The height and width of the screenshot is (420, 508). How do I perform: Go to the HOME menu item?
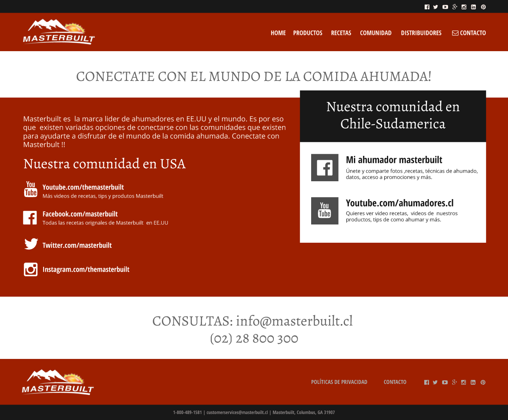tap(278, 33)
